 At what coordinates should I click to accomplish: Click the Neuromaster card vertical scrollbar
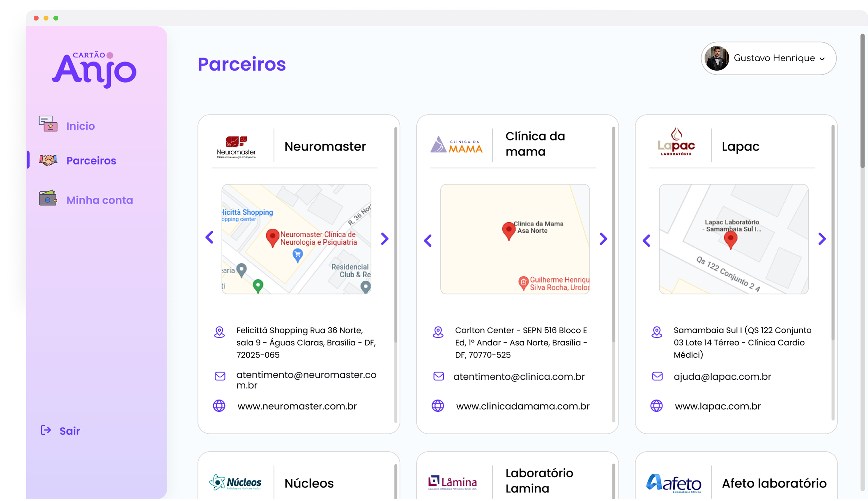[x=396, y=234]
